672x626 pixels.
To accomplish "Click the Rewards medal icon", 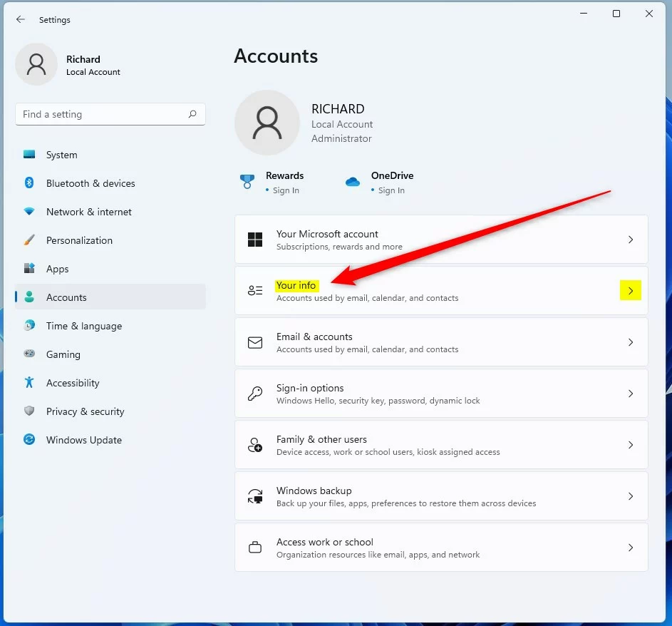I will (x=247, y=182).
